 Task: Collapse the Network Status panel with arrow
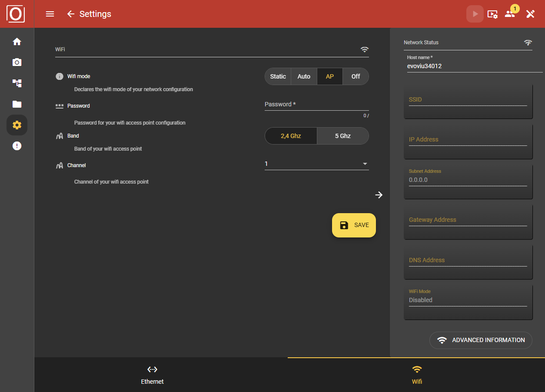coord(379,195)
